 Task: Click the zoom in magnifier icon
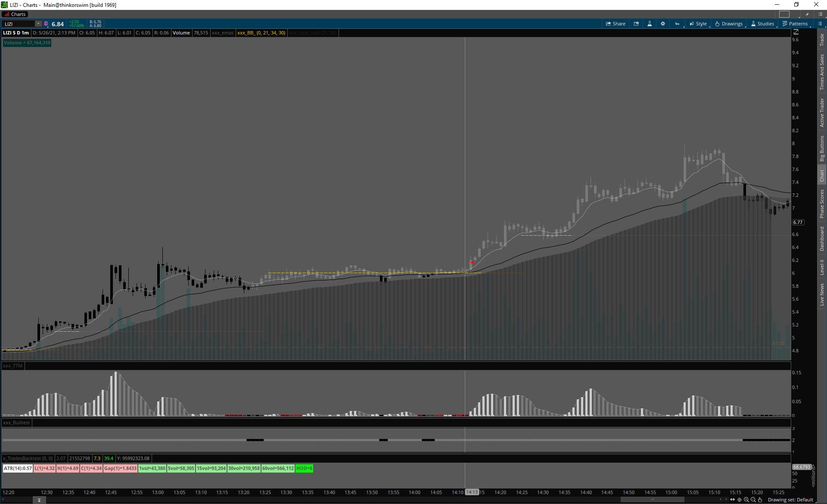coord(746,500)
